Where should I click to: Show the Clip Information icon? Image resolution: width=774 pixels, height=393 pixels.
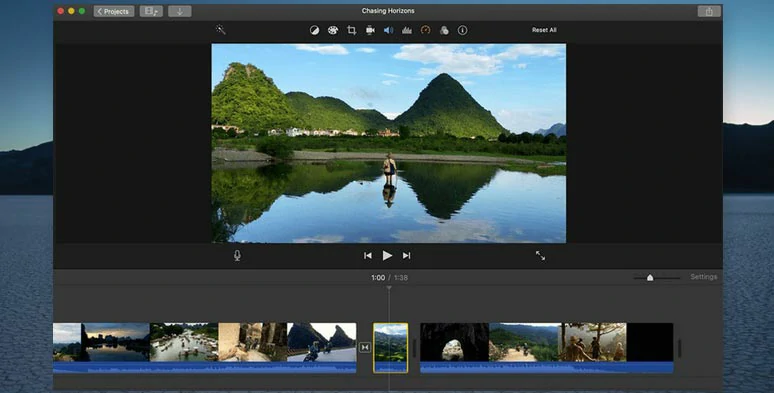[x=463, y=30]
